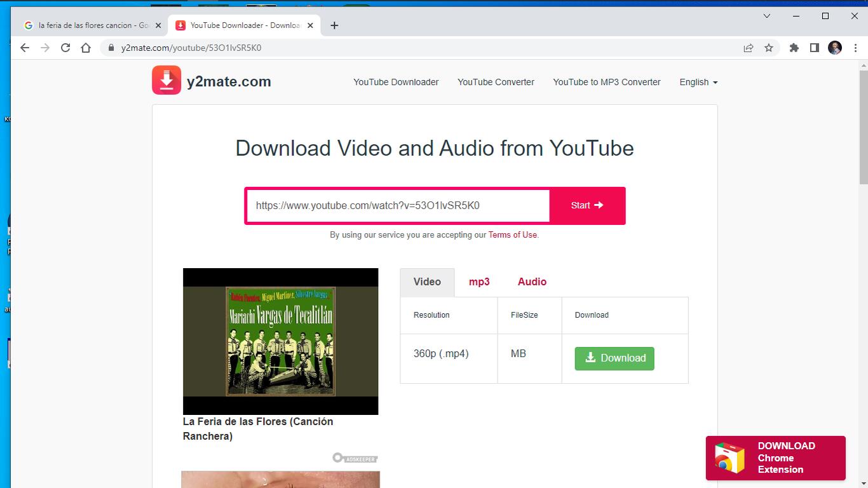Image resolution: width=868 pixels, height=488 pixels.
Task: Focus the YouTube URL input field
Action: click(398, 205)
